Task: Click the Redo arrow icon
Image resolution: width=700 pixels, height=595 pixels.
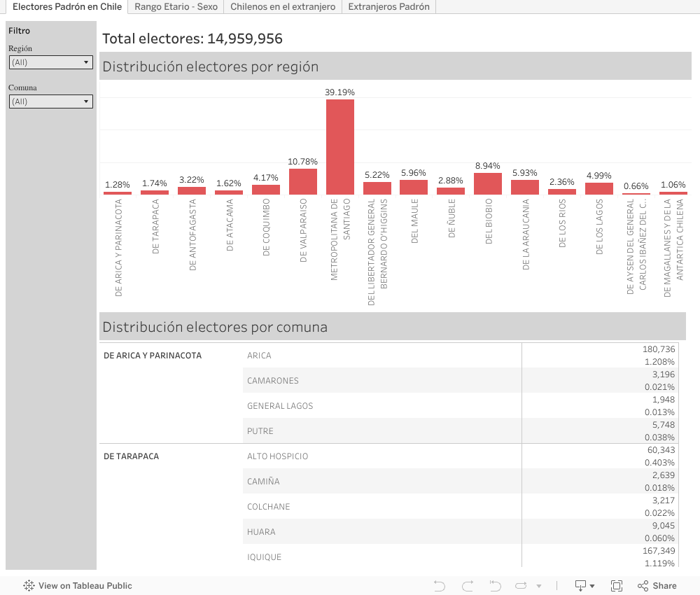Action: [468, 586]
